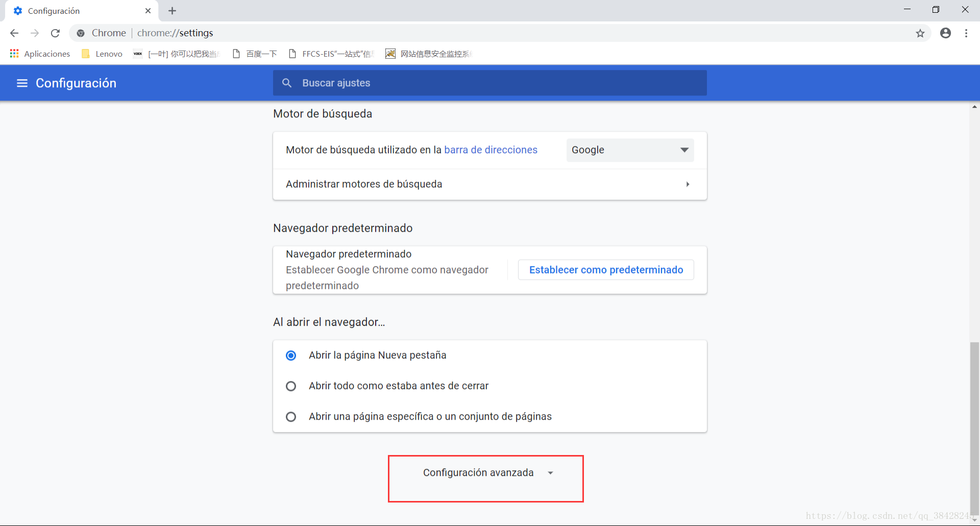This screenshot has width=980, height=526.
Task: Restore down the Chrome window
Action: (936, 10)
